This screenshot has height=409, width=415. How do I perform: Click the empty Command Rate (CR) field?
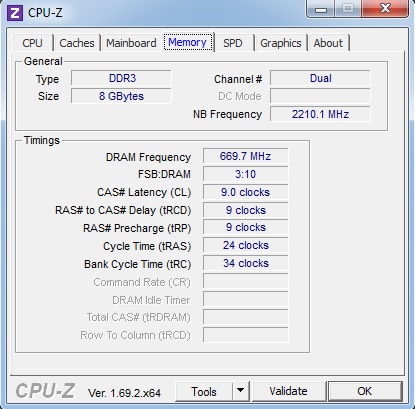tap(245, 282)
